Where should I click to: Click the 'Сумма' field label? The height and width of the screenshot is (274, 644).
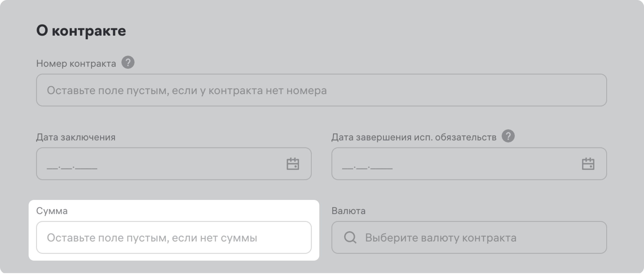coord(52,211)
